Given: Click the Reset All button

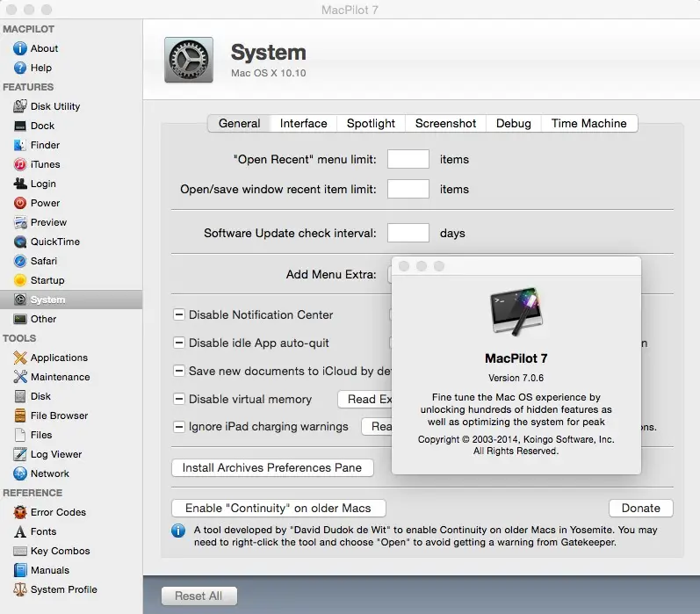Looking at the screenshot, I should (x=198, y=596).
